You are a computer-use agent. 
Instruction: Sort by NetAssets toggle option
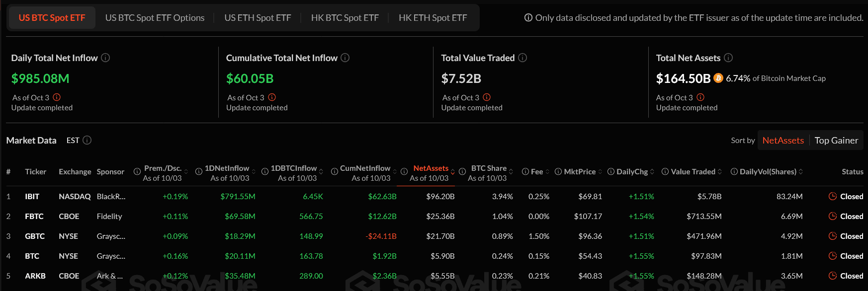point(783,141)
